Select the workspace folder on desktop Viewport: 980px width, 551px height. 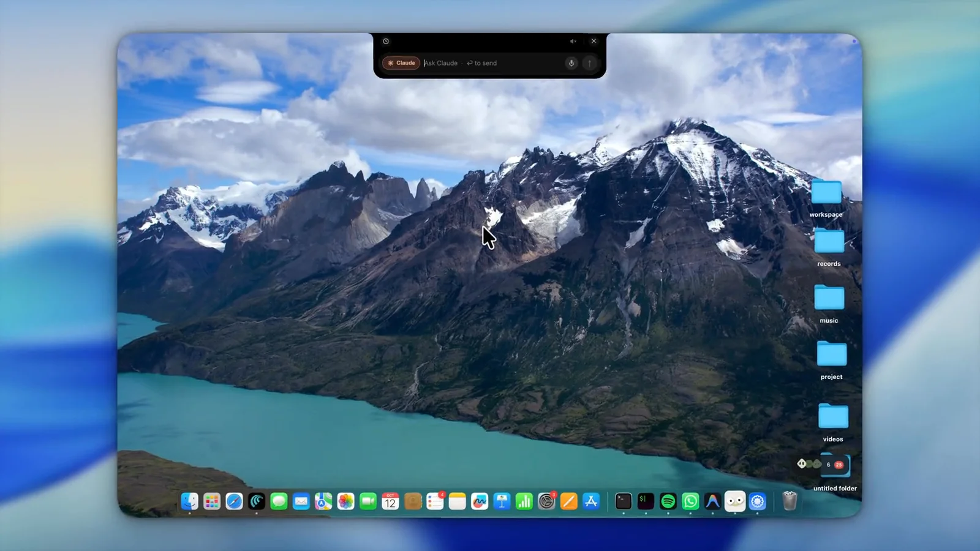coord(826,192)
